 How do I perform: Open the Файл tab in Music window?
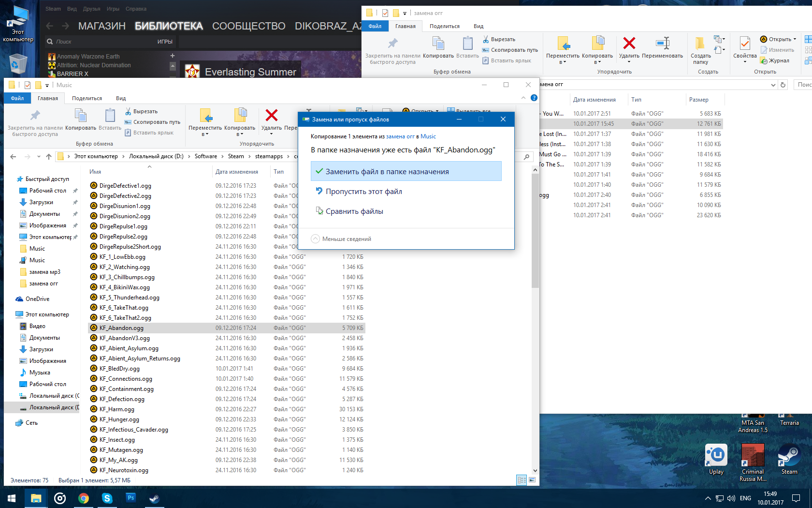17,98
